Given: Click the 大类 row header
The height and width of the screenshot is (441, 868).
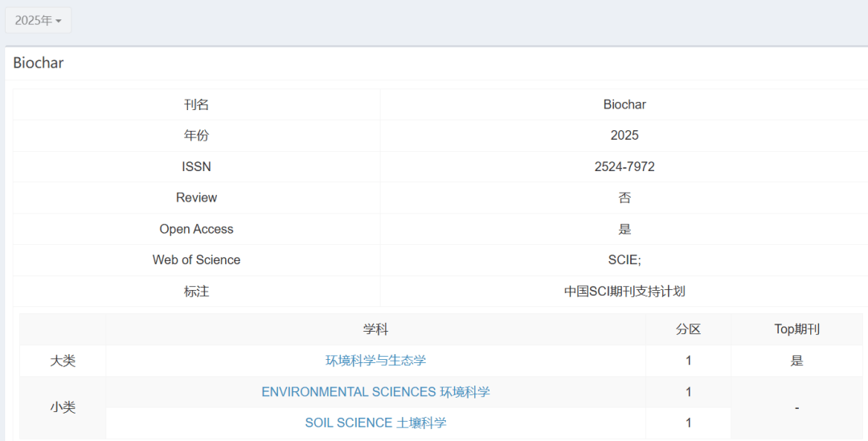Looking at the screenshot, I should (x=63, y=361).
